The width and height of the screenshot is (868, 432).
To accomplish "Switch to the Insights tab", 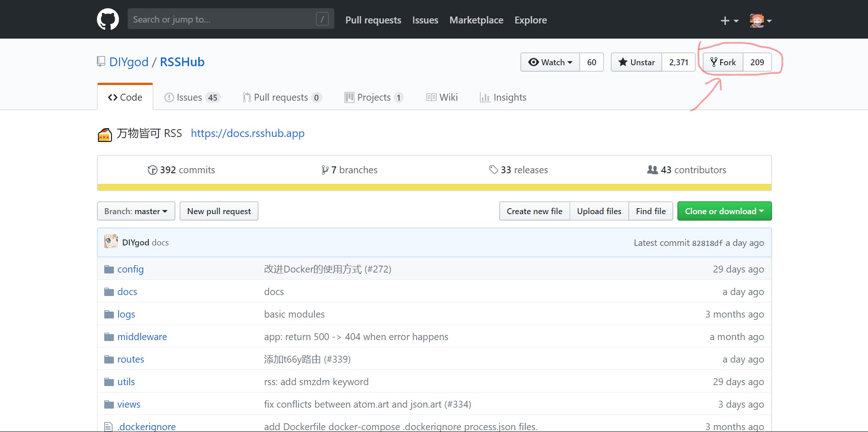I will [503, 97].
